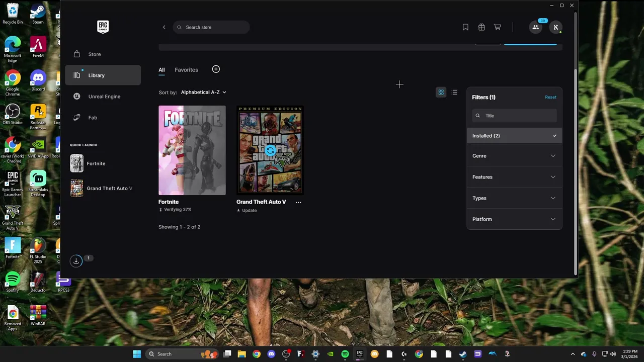Add a new collection with plus icon
Image resolution: width=644 pixels, height=362 pixels.
coord(216,69)
